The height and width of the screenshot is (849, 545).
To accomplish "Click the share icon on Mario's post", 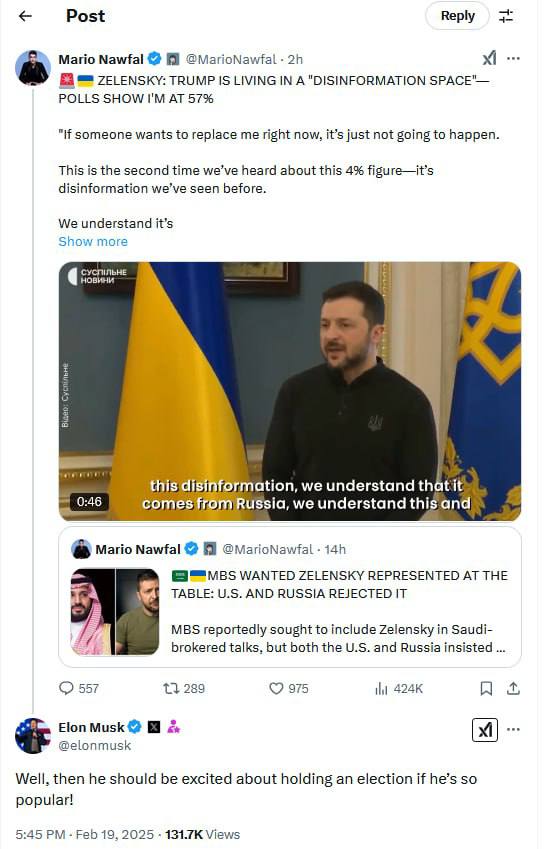I will click(513, 688).
